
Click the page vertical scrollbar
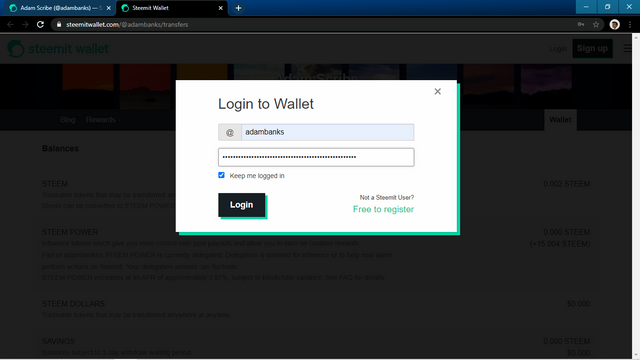(x=636, y=196)
